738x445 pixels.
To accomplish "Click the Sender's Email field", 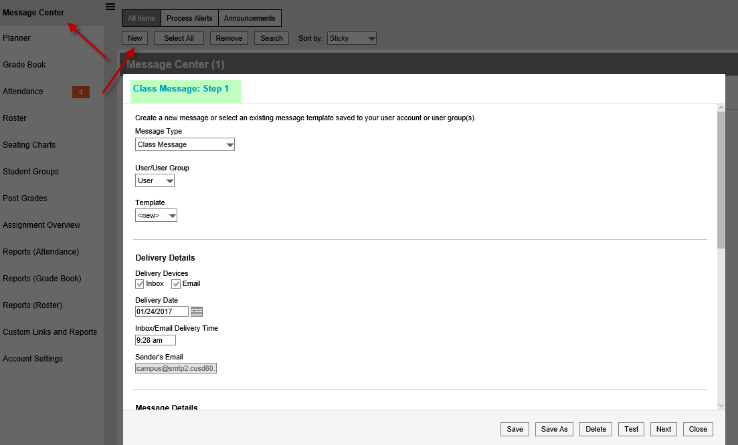I will (x=176, y=368).
